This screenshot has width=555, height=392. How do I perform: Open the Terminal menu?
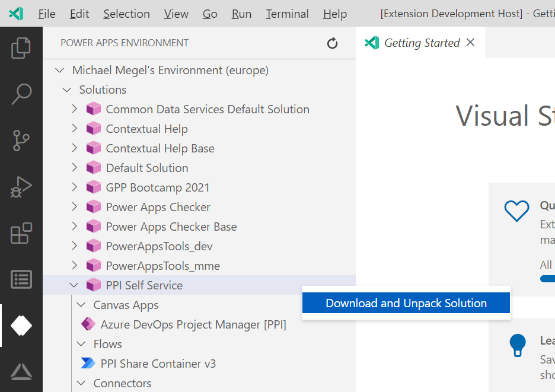[287, 14]
